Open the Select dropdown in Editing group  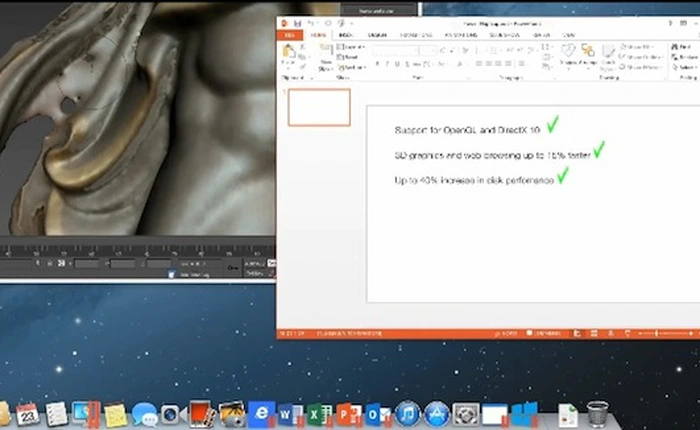tap(684, 67)
